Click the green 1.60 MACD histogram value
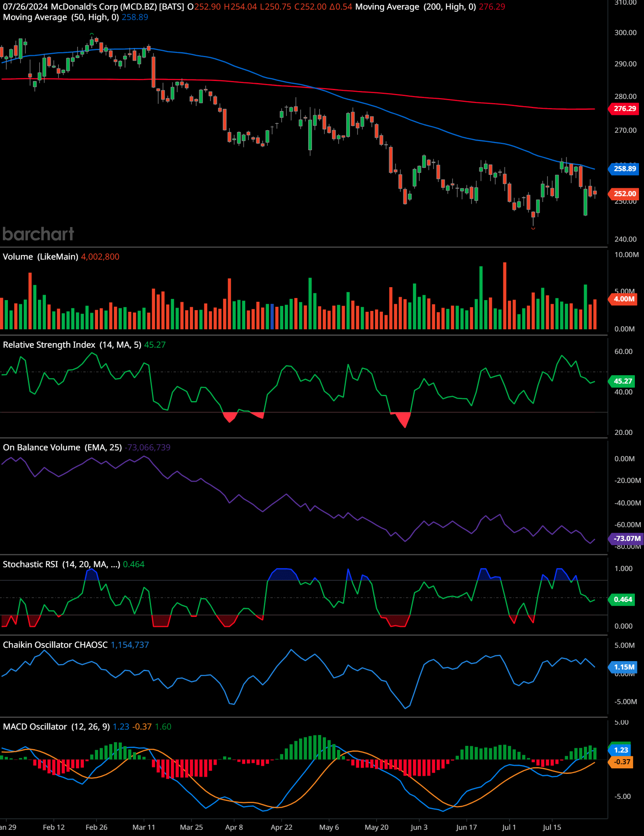 tap(163, 727)
